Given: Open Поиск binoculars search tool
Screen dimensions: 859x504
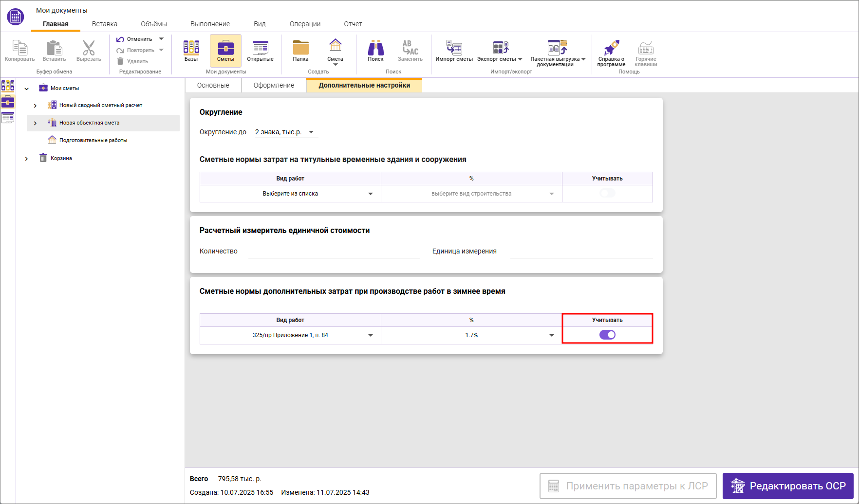Looking at the screenshot, I should coord(375,51).
